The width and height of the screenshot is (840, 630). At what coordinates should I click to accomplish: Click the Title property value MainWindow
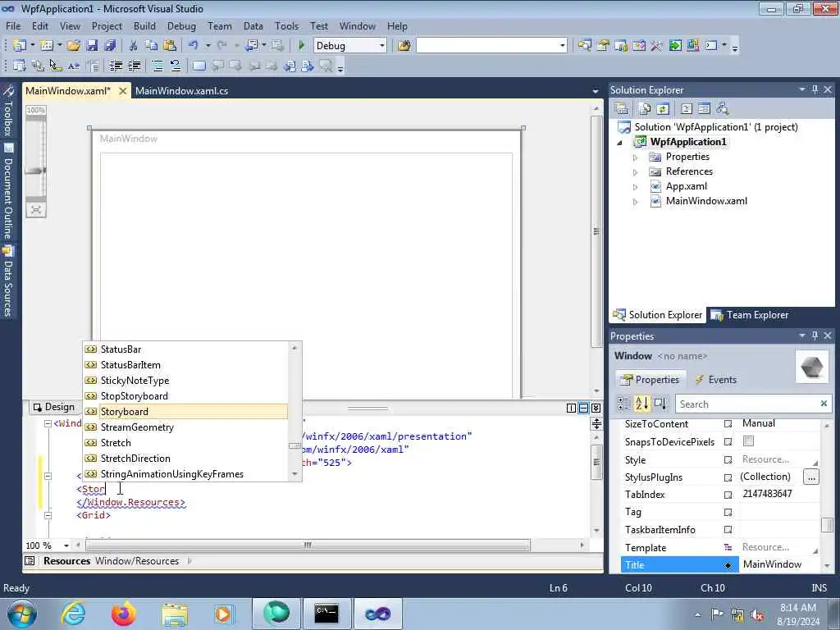click(x=772, y=564)
